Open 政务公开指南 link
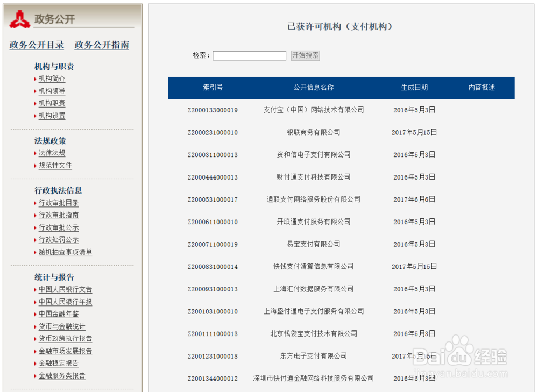The height and width of the screenshot is (392, 538). pos(102,45)
